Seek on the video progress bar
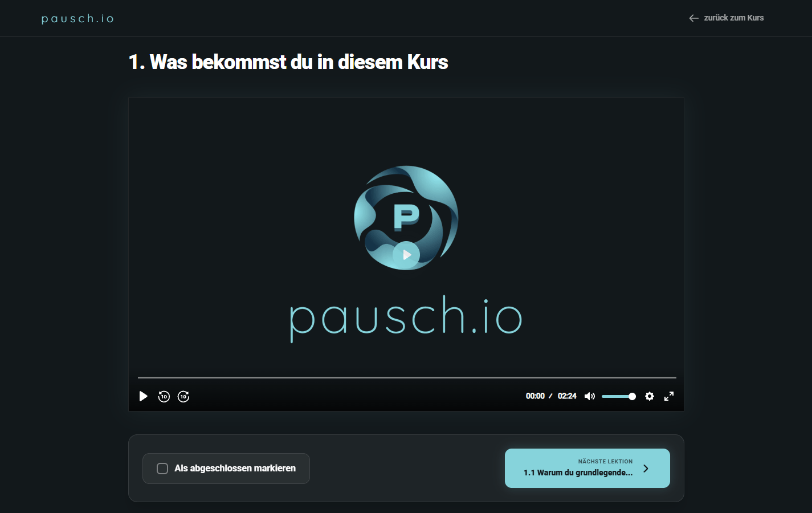Image resolution: width=812 pixels, height=513 pixels. tap(407, 377)
